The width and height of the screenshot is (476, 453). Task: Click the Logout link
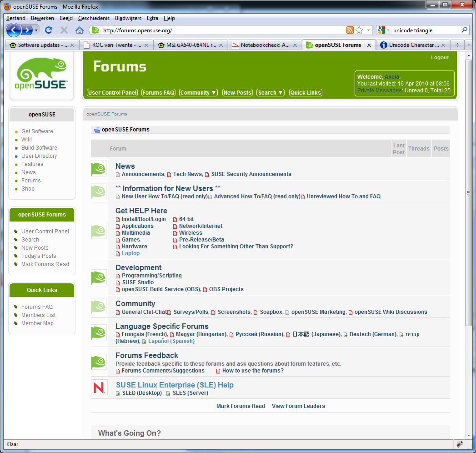(x=440, y=57)
